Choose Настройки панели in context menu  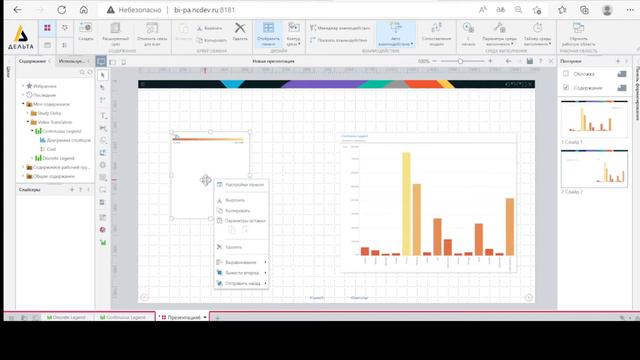pyautogui.click(x=241, y=185)
